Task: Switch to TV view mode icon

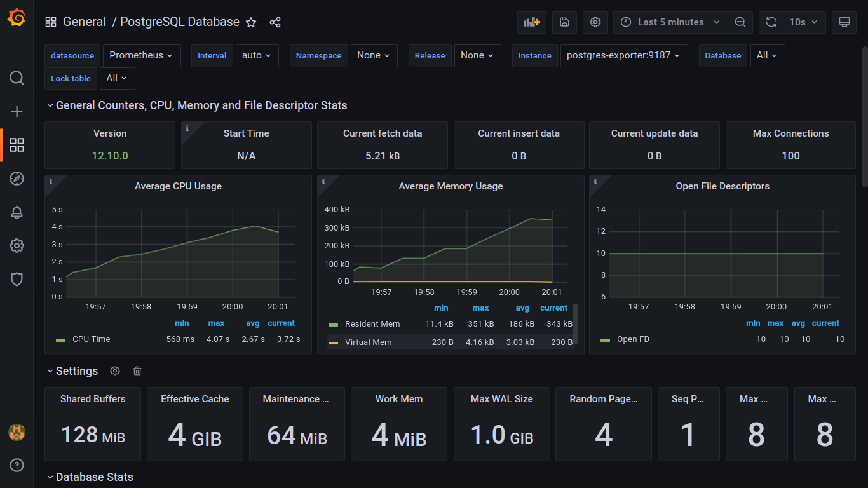Action: click(844, 22)
